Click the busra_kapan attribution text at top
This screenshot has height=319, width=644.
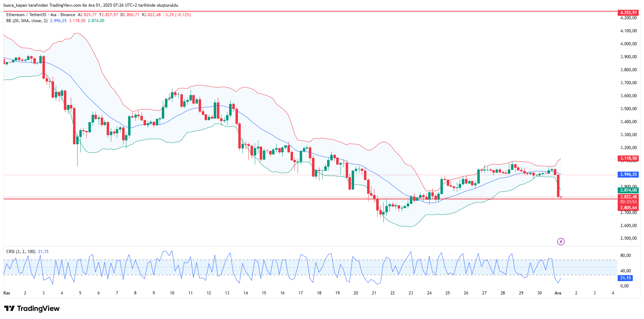click(91, 5)
